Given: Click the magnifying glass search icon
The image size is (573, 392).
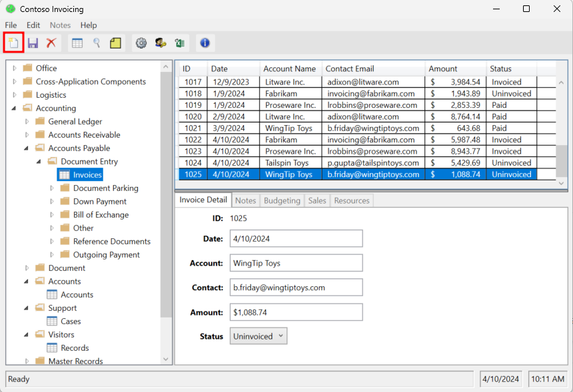Looking at the screenshot, I should (97, 43).
